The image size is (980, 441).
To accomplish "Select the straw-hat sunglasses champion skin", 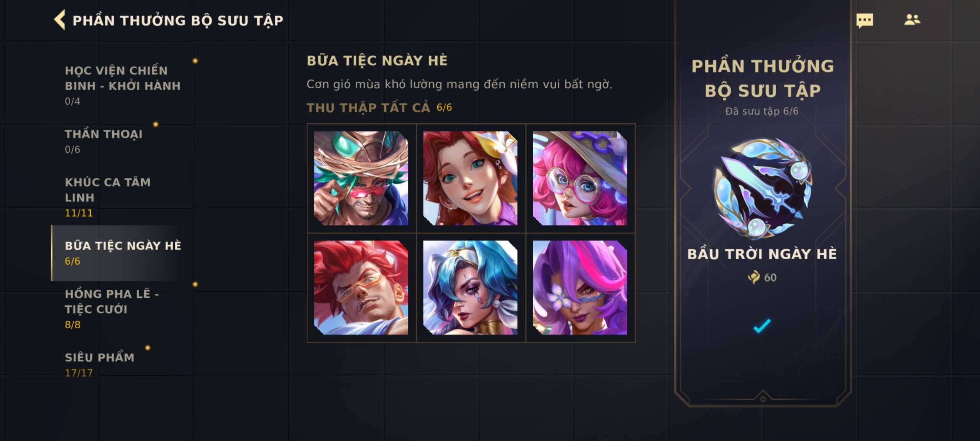I will [361, 178].
